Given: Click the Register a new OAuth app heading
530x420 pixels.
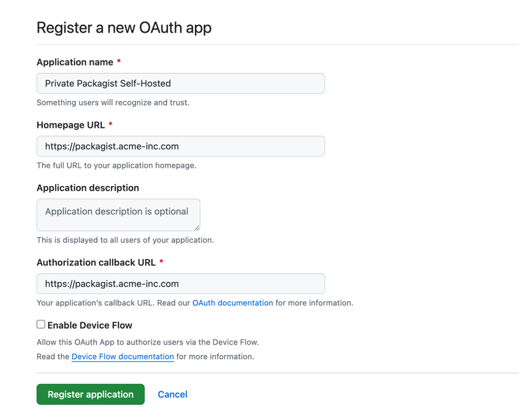Looking at the screenshot, I should (124, 28).
